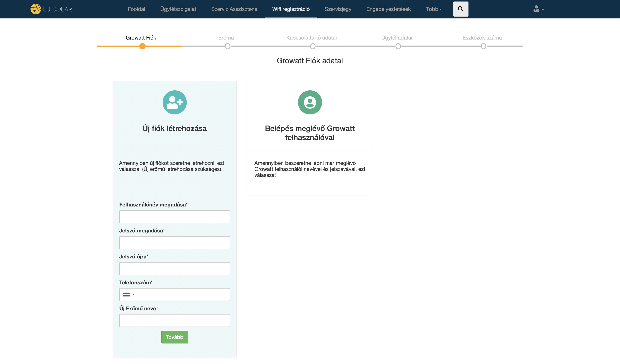
Task: Click the Eszközök száma step circle
Action: [x=483, y=46]
